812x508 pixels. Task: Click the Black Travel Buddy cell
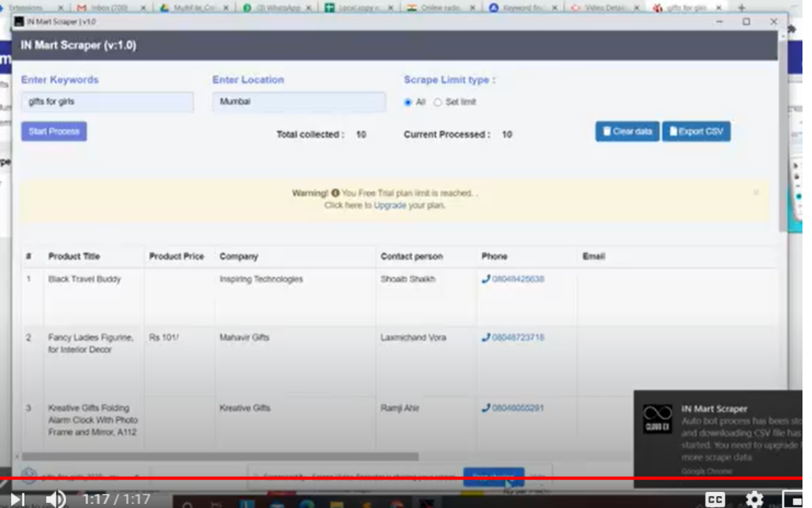pyautogui.click(x=84, y=279)
